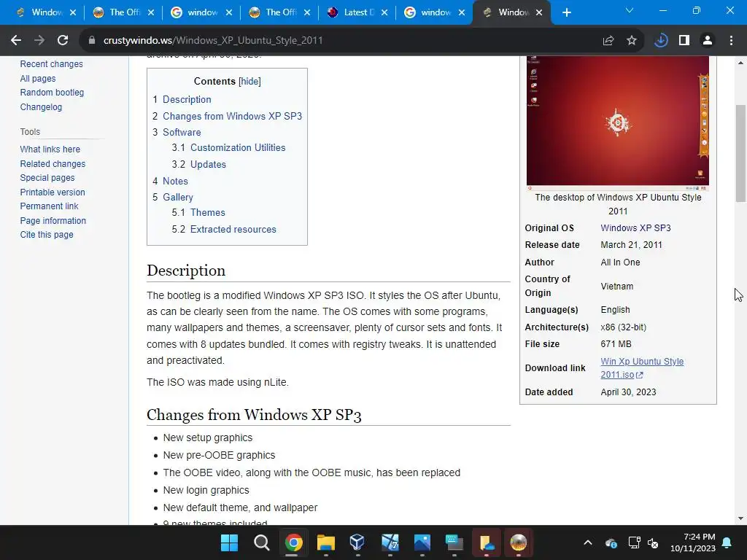Open taskbar Search magnifier

pos(261,542)
